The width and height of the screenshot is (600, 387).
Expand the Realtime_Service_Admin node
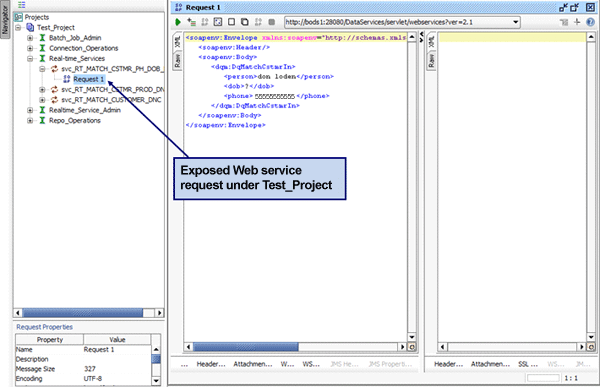[x=30, y=110]
